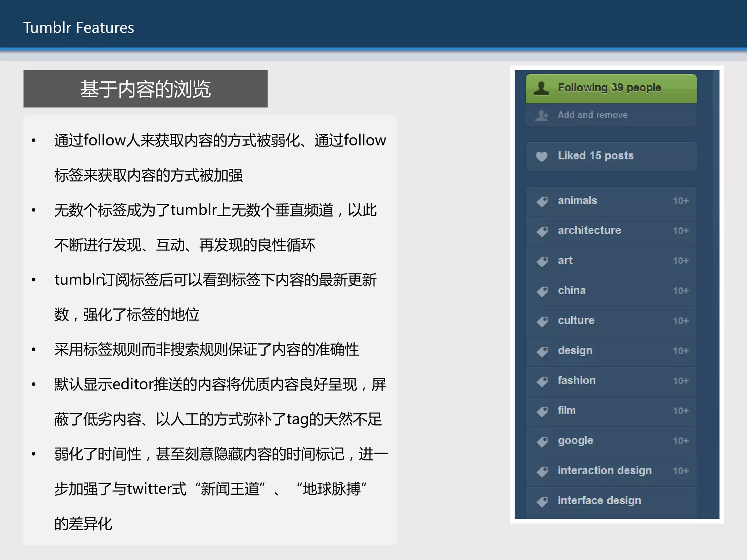Click the tag icon next to google
Screen dimensions: 747x560
542,441
